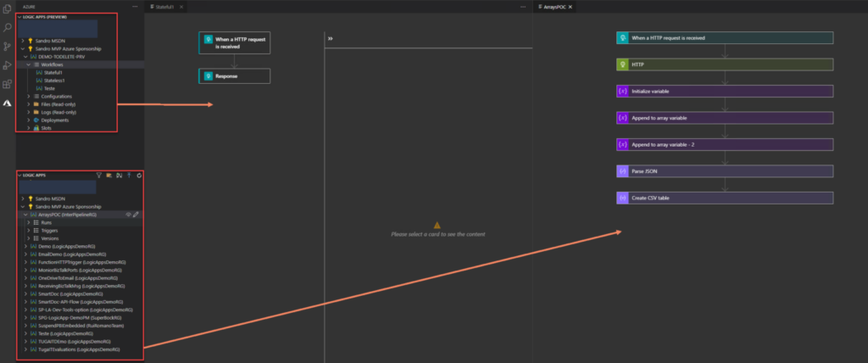This screenshot has height=363, width=868.
Task: Open the Explorer view in activity bar
Action: coord(7,10)
